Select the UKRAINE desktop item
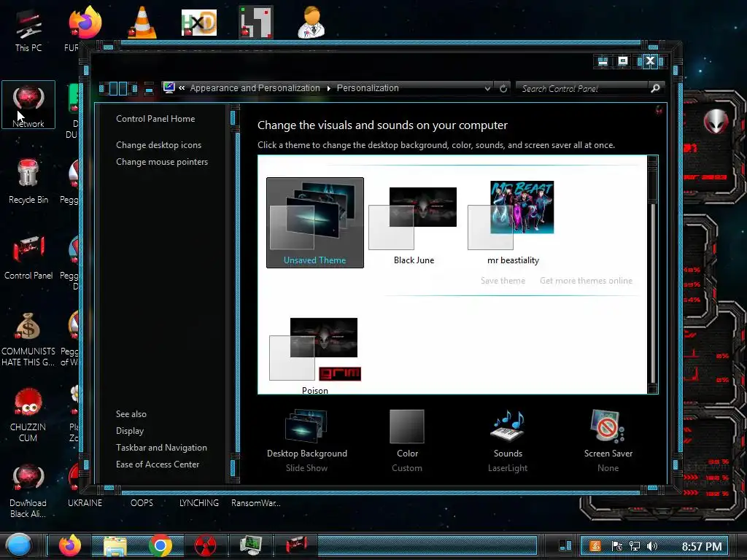The height and width of the screenshot is (560, 747). click(x=85, y=503)
